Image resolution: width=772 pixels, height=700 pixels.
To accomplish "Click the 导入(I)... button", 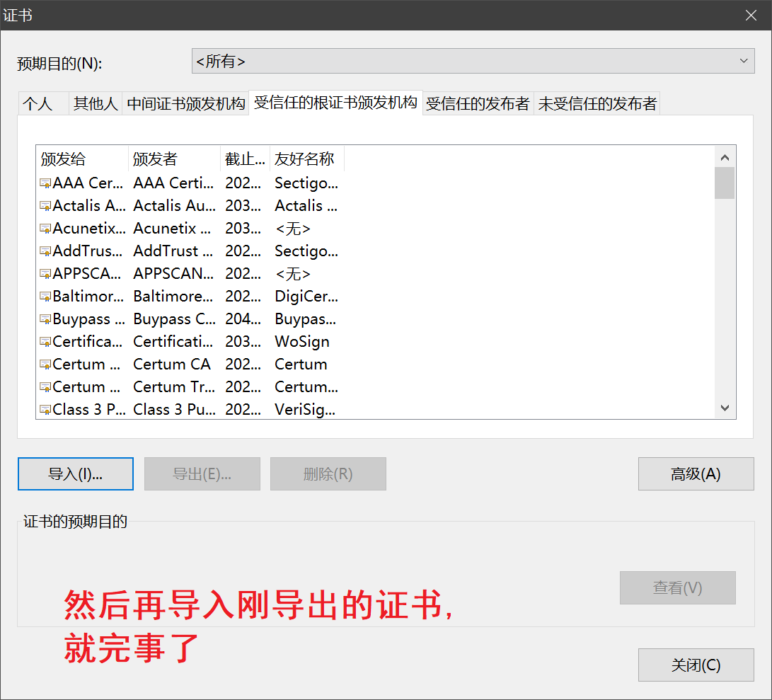I will pos(75,474).
